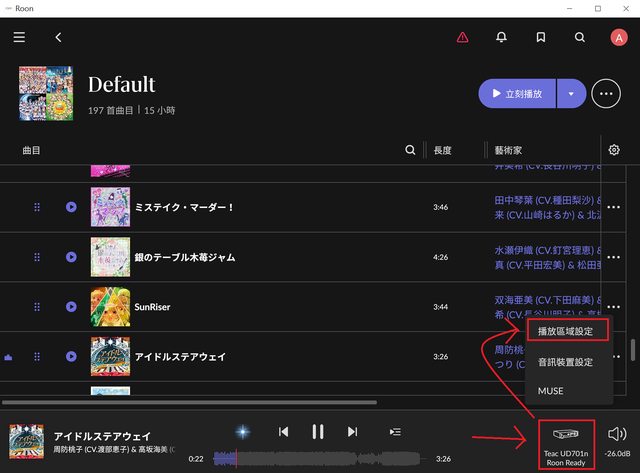640x473 pixels.
Task: Skip to the next track
Action: (352, 431)
